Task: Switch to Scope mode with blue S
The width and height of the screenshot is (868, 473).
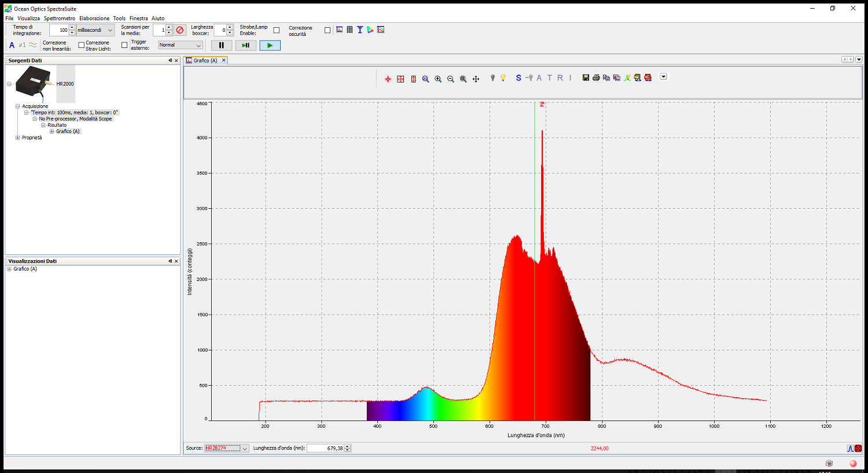Action: [518, 77]
